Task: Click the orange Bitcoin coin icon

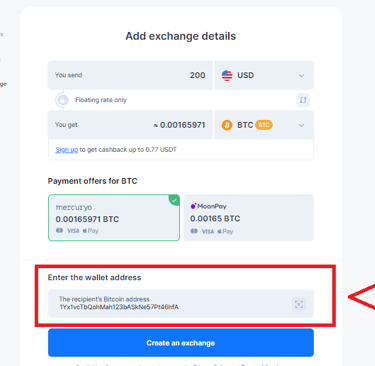Action: pyautogui.click(x=227, y=125)
